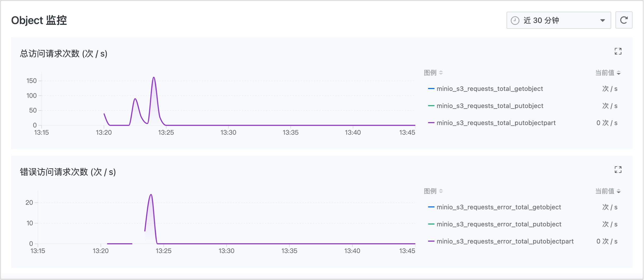Click purple swatch beside minio_s3_requests_total_putobjectpart

[431, 123]
